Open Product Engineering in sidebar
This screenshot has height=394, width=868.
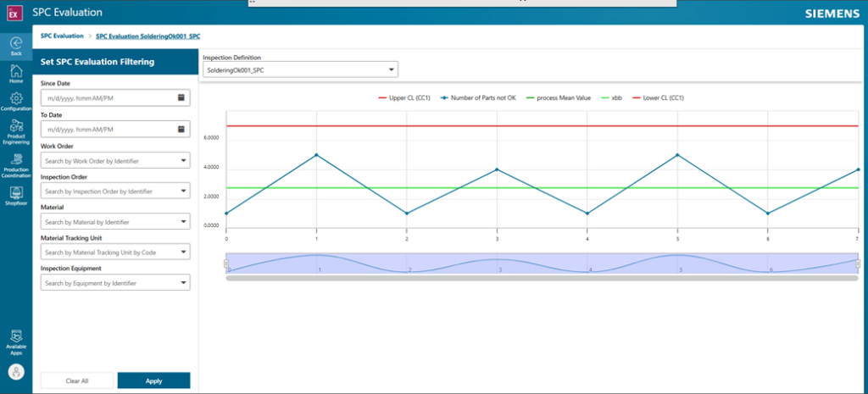point(15,129)
